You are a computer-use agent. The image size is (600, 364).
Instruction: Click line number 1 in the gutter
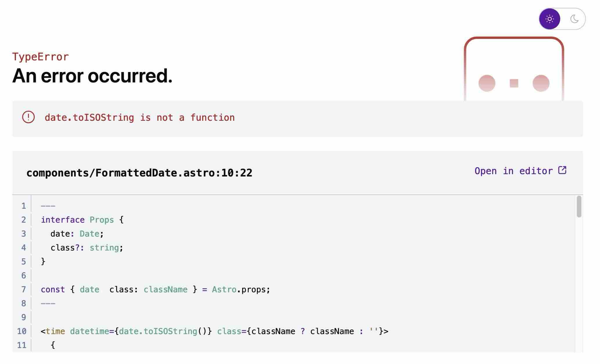tap(24, 206)
